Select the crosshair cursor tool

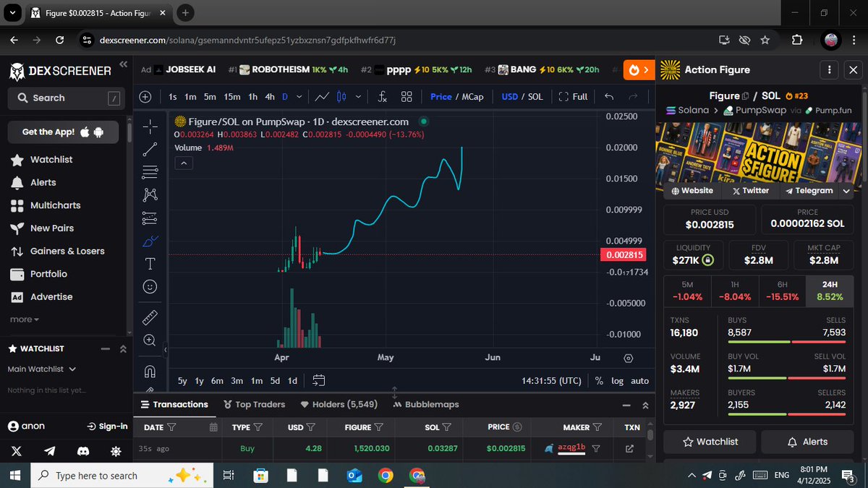coord(150,127)
